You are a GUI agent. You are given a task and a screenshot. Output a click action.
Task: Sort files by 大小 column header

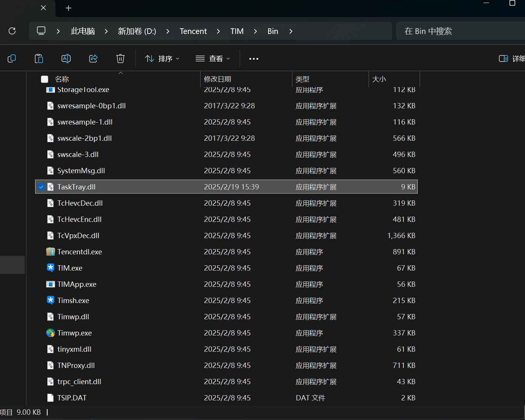[x=379, y=79]
